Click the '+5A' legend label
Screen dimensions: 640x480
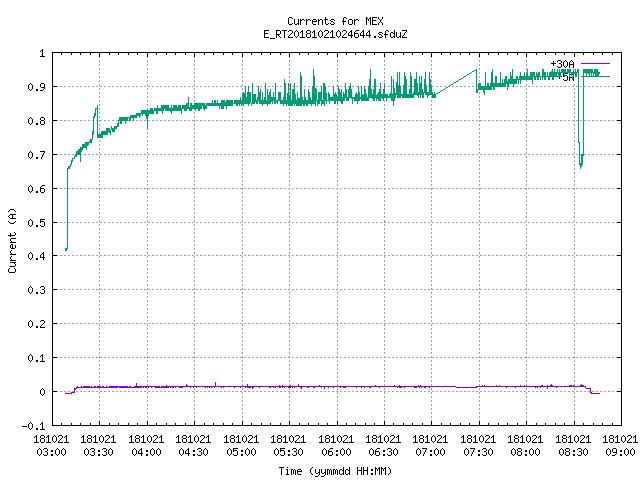click(x=565, y=77)
